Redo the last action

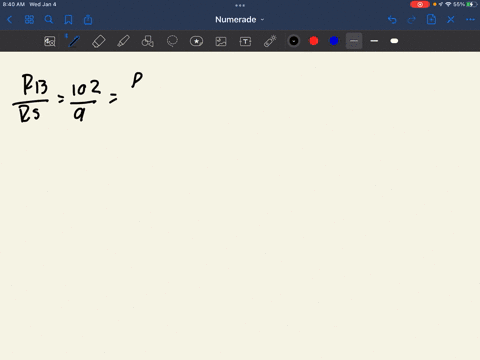coord(412,20)
